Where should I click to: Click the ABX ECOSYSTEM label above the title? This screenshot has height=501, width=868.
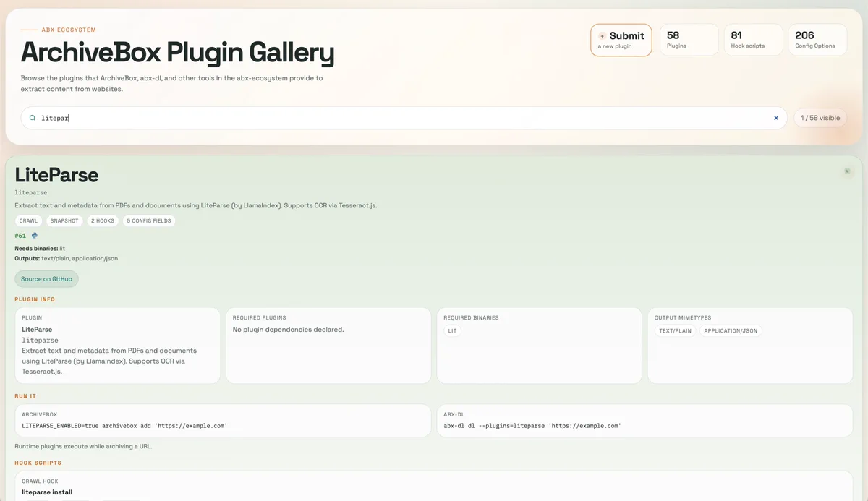[69, 30]
